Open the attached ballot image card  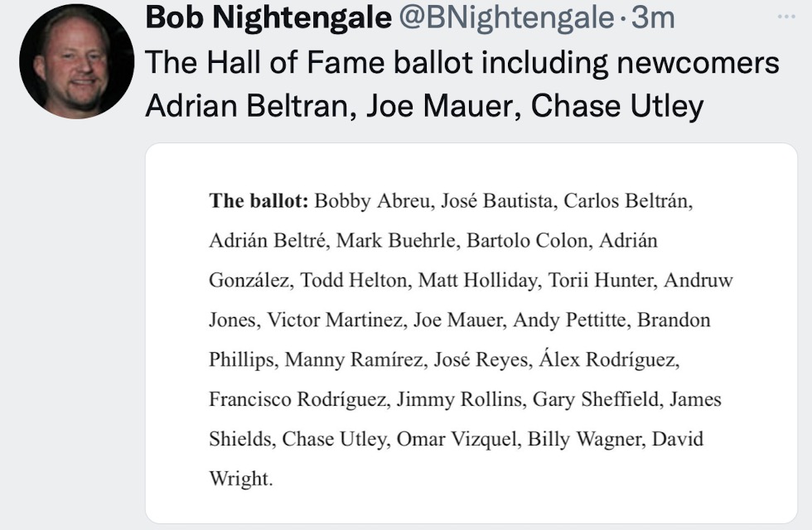pyautogui.click(x=471, y=333)
